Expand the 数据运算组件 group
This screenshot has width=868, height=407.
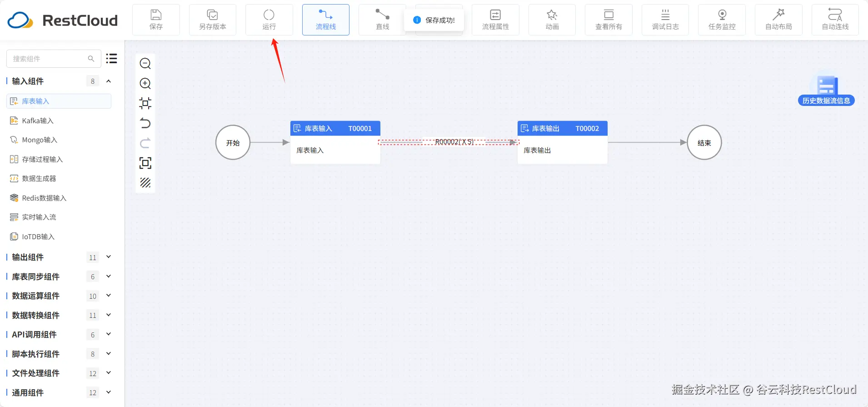coord(109,296)
